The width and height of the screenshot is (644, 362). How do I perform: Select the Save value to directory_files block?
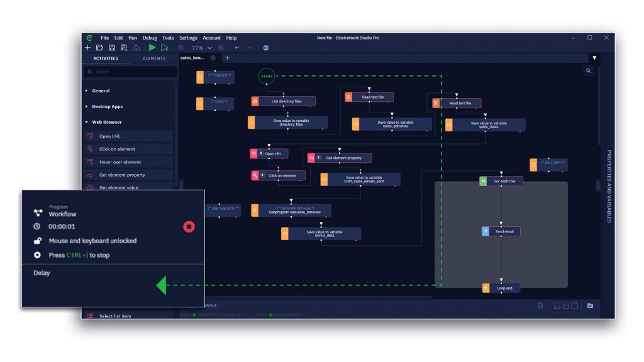(x=287, y=123)
